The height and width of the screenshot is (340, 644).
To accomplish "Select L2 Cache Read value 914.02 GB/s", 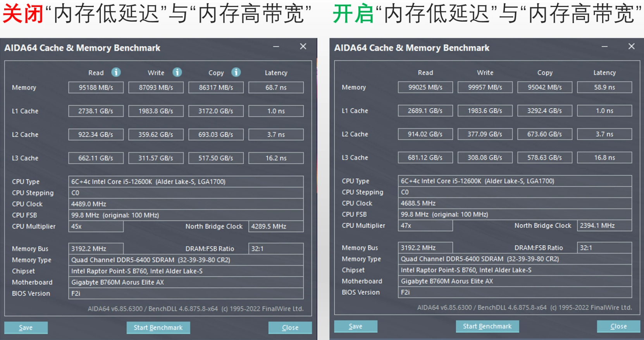I will point(425,134).
